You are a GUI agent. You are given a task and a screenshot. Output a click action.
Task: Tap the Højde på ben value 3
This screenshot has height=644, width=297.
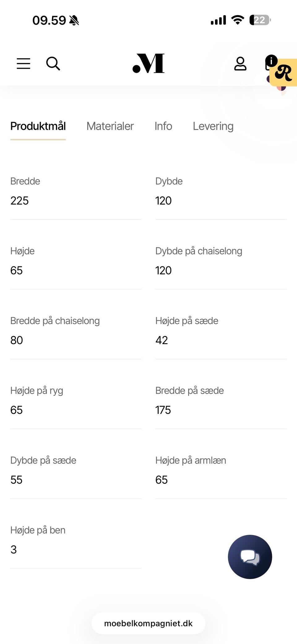coord(14,550)
